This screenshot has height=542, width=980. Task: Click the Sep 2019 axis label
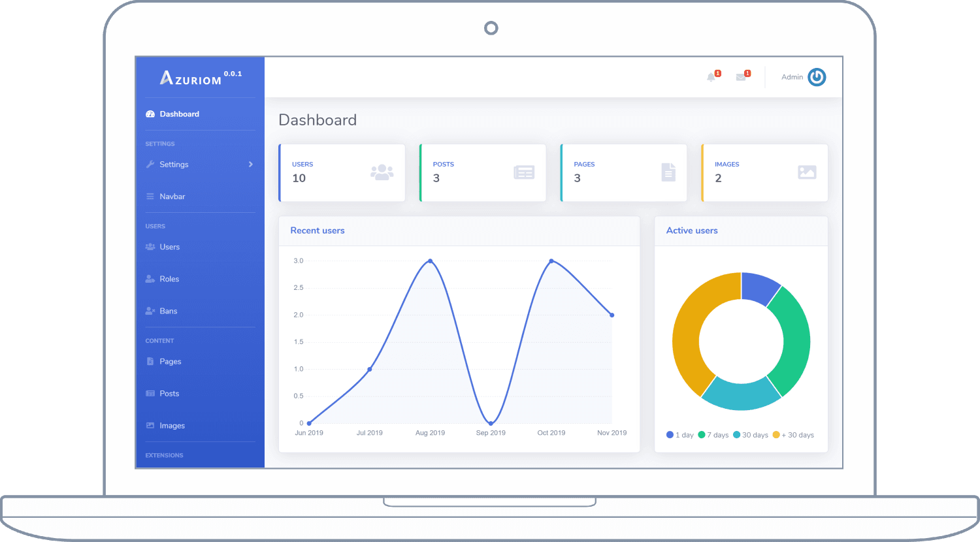[491, 433]
